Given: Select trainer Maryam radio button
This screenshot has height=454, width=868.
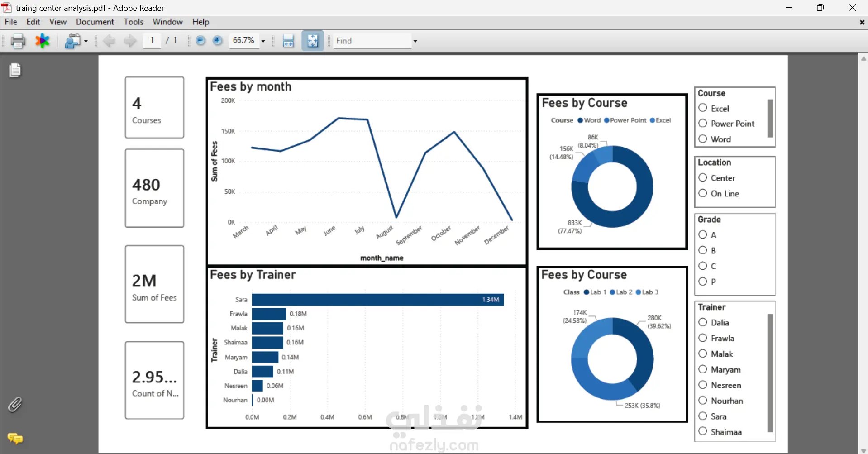Looking at the screenshot, I should (x=703, y=369).
